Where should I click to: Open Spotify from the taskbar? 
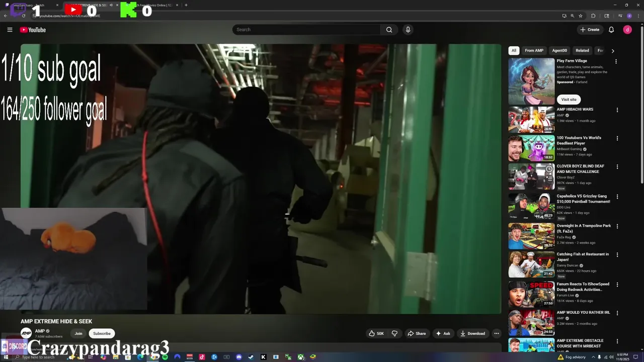[165, 357]
